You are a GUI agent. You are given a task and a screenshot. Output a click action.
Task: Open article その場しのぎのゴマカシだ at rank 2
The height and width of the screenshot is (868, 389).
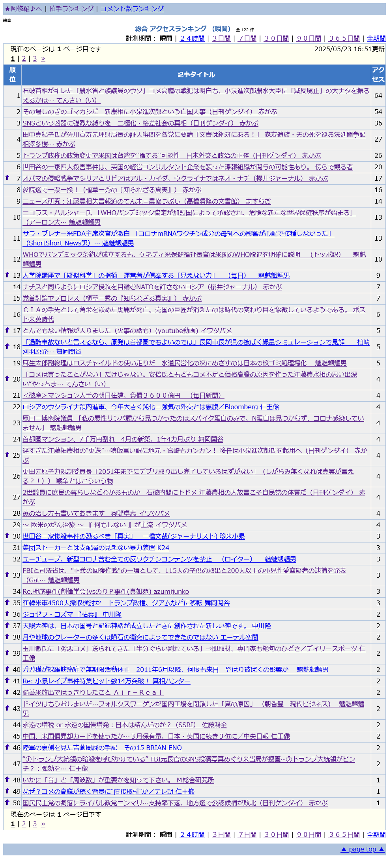coord(150,112)
